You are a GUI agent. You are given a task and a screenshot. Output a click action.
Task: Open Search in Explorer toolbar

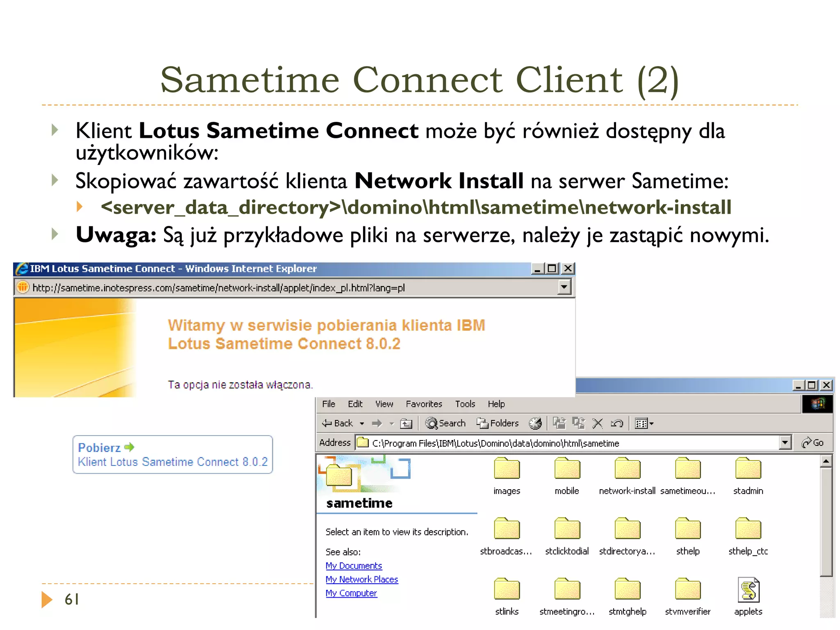(x=445, y=423)
